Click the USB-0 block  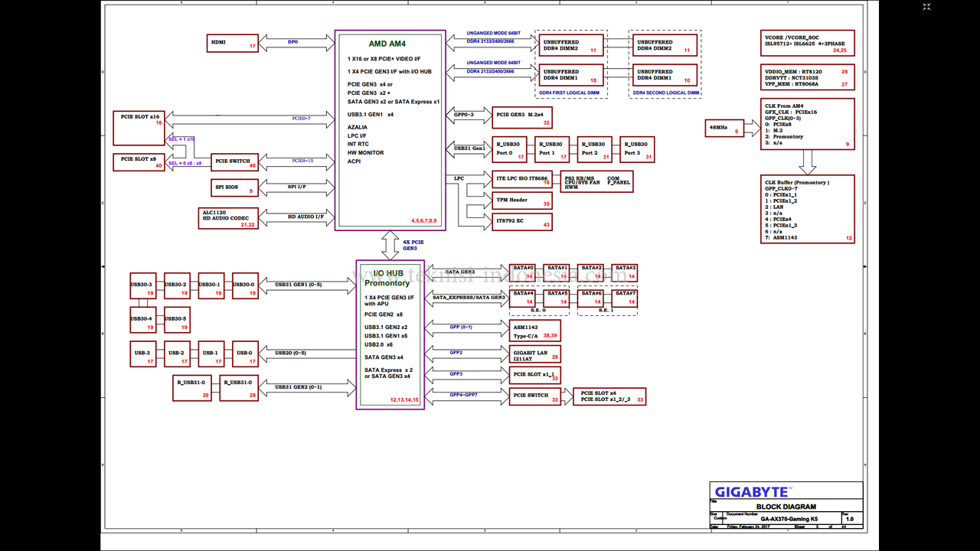(245, 354)
